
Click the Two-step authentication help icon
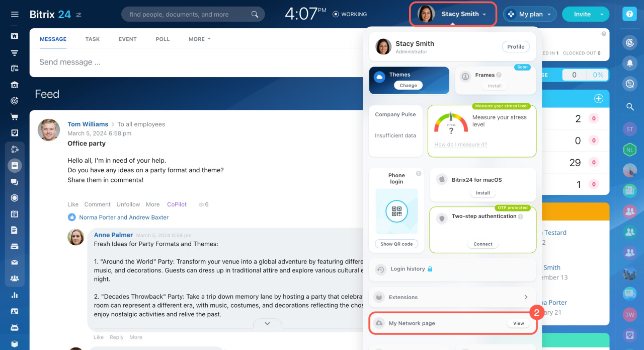[x=520, y=217]
